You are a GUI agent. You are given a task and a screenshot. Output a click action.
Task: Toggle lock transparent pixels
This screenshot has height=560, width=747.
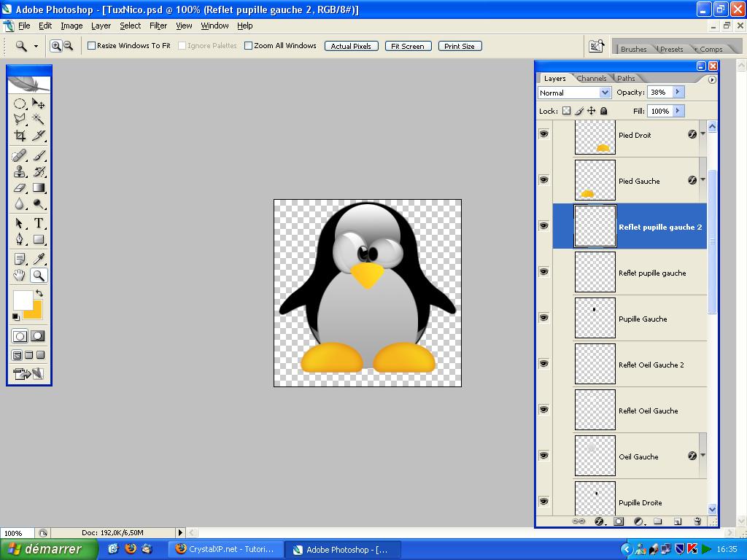(566, 111)
